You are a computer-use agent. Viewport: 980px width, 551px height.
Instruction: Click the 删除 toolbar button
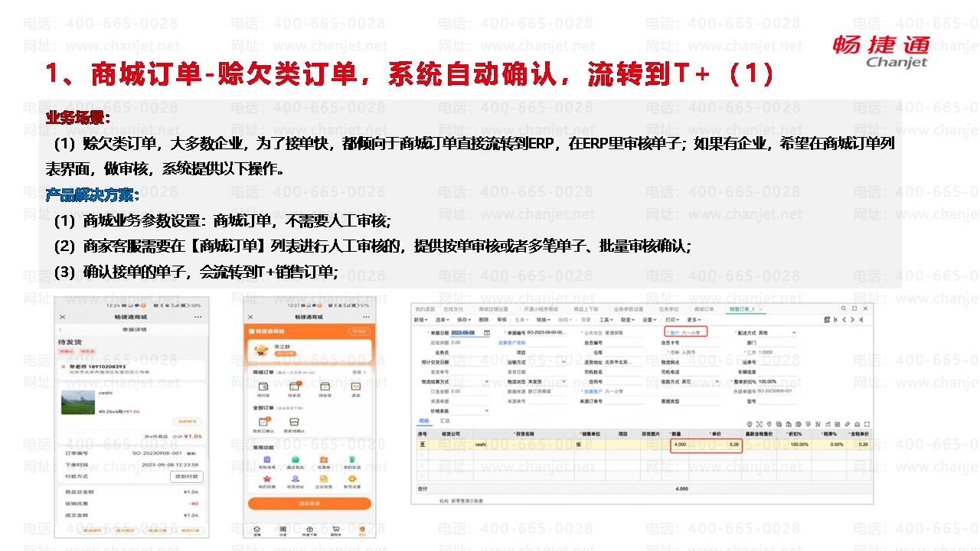click(483, 319)
